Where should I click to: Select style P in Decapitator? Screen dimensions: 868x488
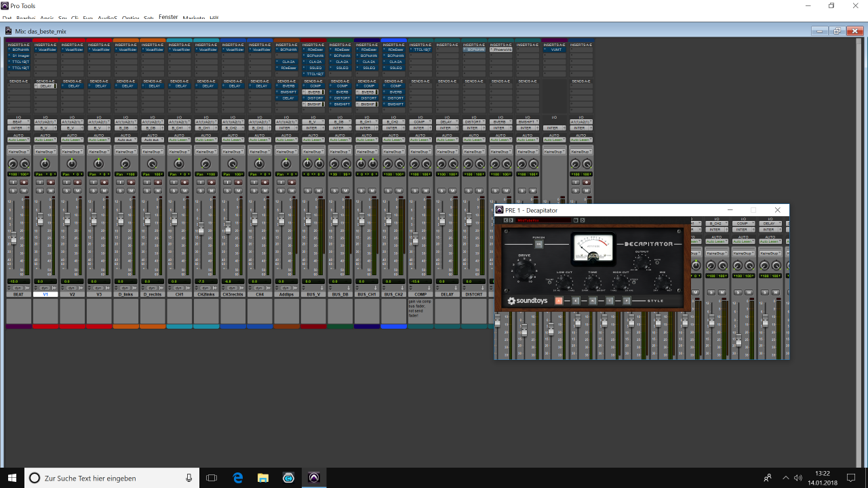627,301
